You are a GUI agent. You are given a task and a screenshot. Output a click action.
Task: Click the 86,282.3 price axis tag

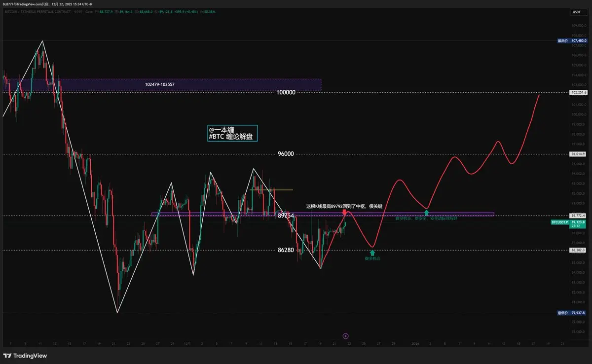(578, 250)
